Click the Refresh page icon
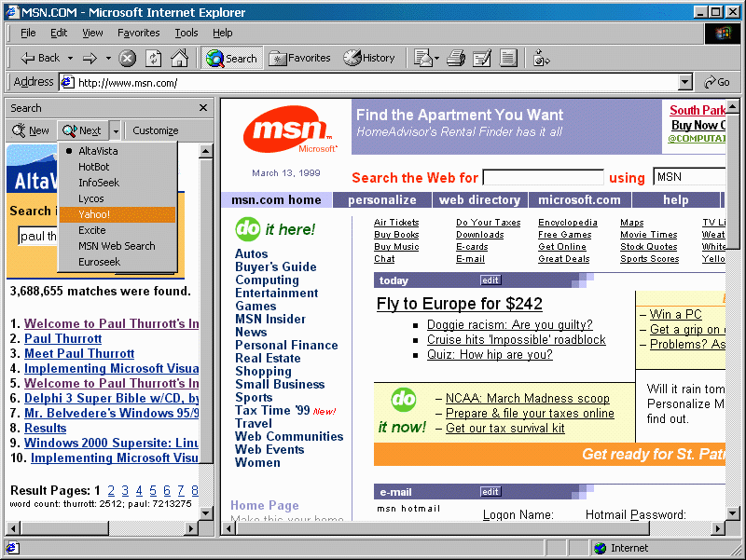746x560 pixels. [x=154, y=58]
